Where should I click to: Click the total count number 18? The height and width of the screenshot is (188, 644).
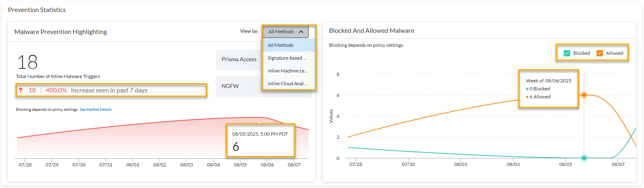click(x=27, y=62)
